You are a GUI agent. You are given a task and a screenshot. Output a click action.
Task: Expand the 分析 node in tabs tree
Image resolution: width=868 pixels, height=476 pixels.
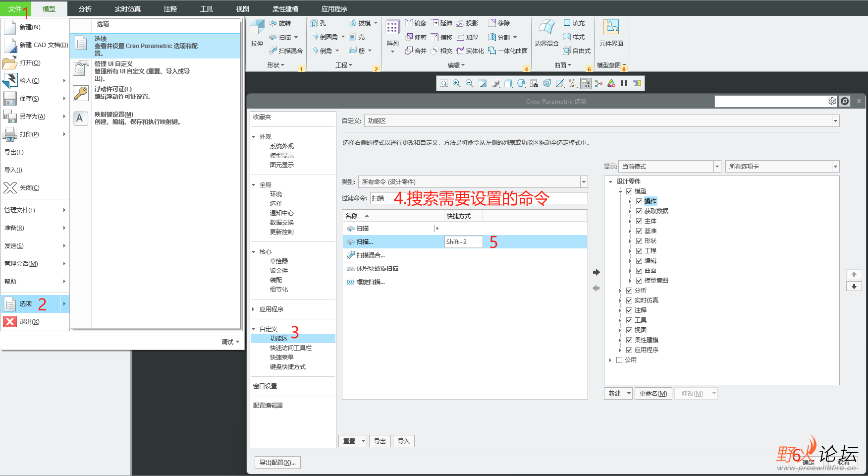tap(620, 291)
